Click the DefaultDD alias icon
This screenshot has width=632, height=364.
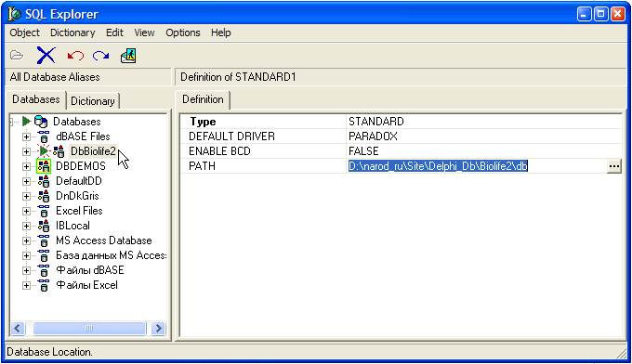[x=44, y=181]
